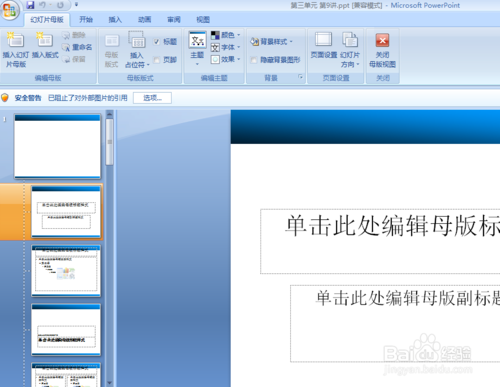Select the title slide layout thumbnail
The image size is (500, 387).
tap(66, 212)
